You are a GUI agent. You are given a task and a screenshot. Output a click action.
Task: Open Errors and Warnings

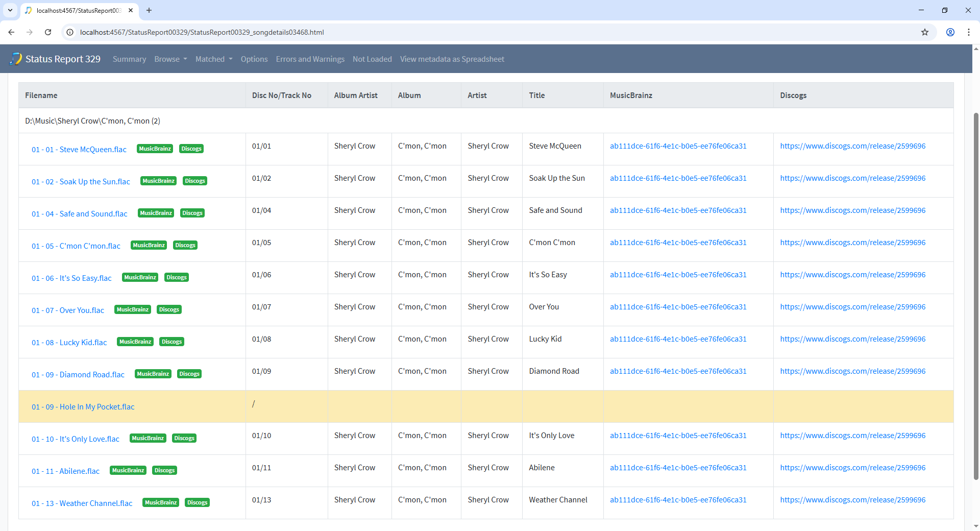point(310,59)
